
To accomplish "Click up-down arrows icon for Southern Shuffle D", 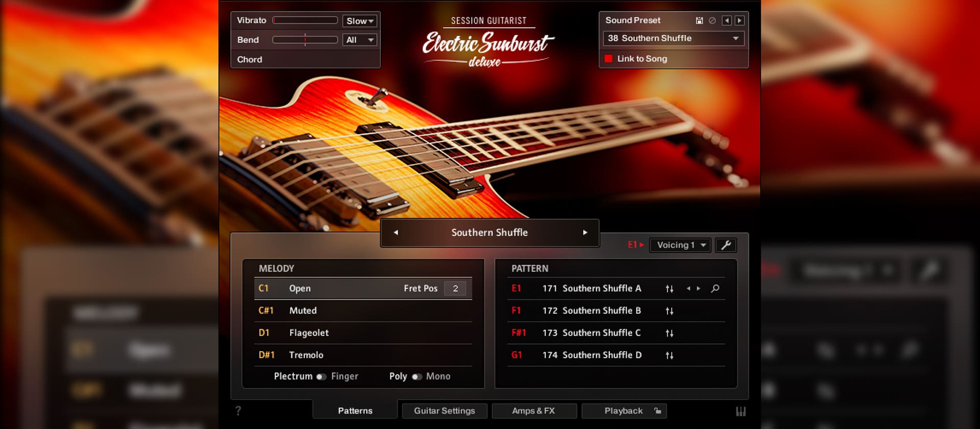I will [x=669, y=355].
